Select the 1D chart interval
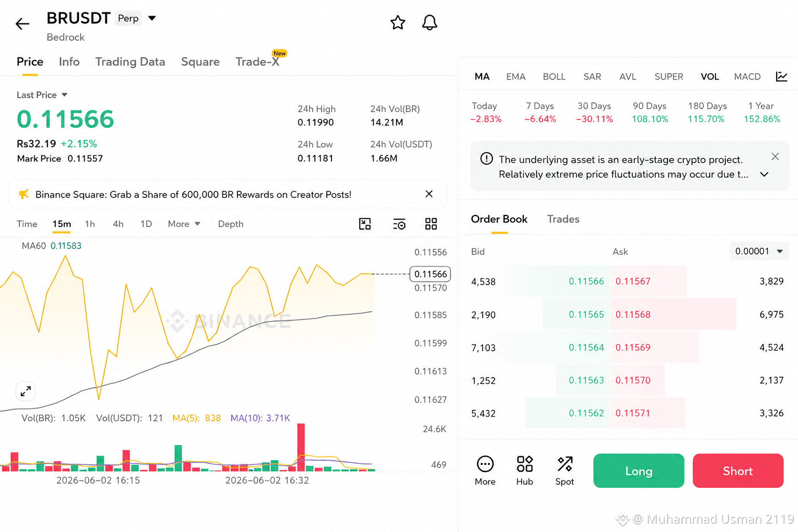 point(147,224)
